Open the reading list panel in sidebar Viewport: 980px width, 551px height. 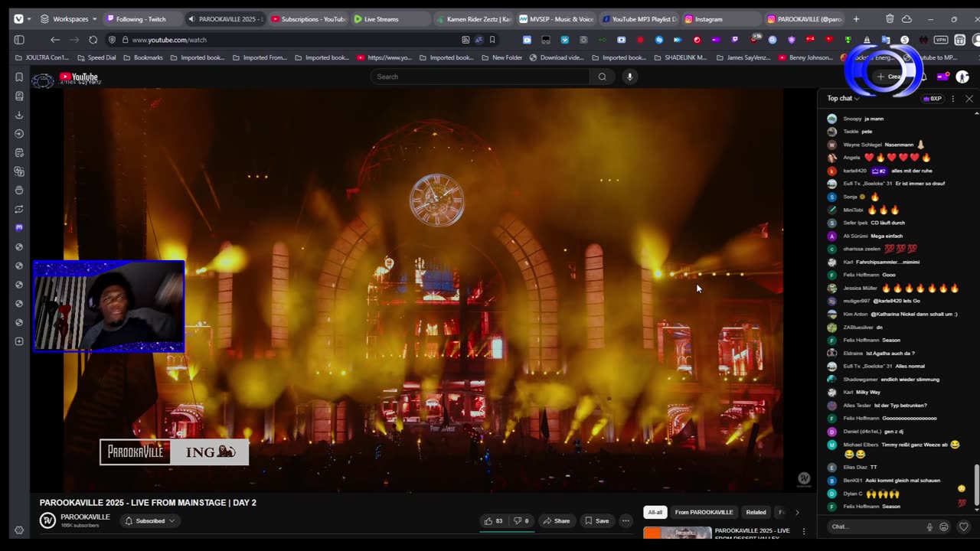pos(19,96)
